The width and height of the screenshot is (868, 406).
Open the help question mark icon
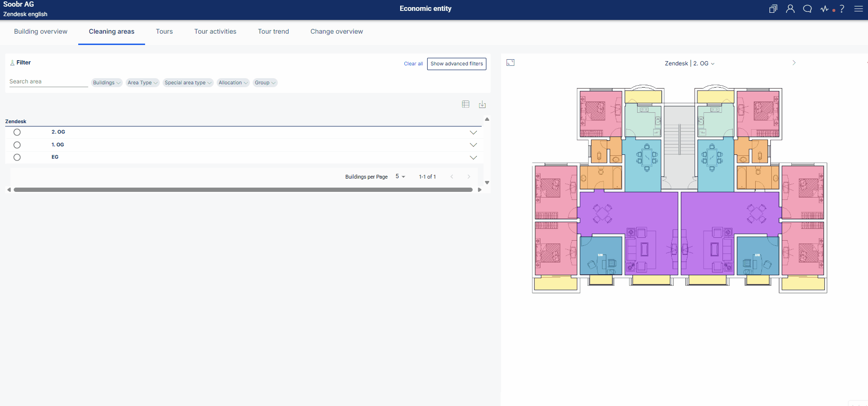(842, 9)
